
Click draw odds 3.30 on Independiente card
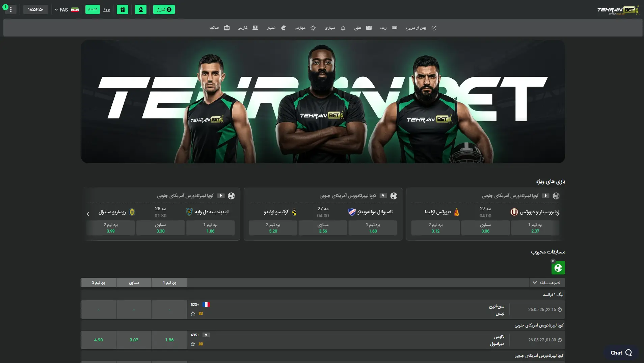[160, 228]
